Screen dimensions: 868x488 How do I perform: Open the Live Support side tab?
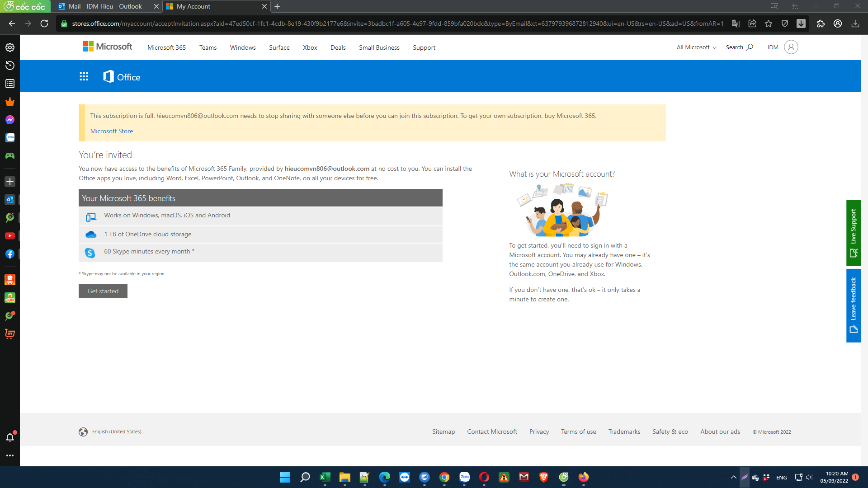pyautogui.click(x=854, y=233)
